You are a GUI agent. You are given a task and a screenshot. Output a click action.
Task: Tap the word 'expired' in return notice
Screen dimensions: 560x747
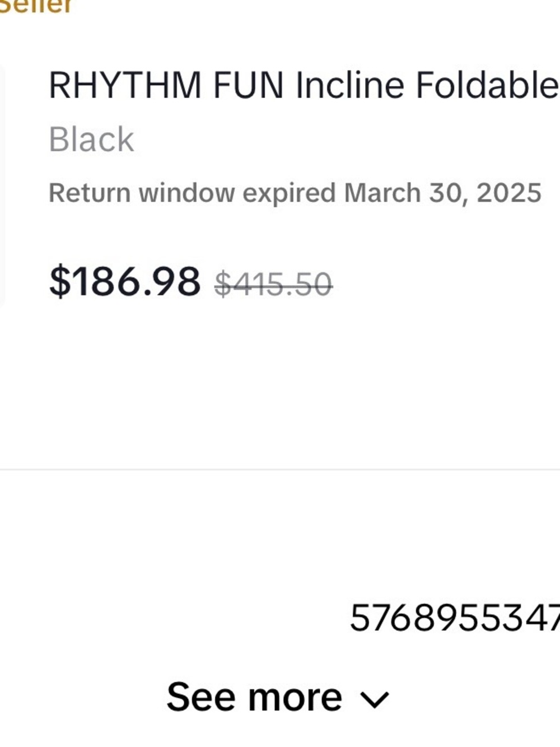pyautogui.click(x=288, y=193)
